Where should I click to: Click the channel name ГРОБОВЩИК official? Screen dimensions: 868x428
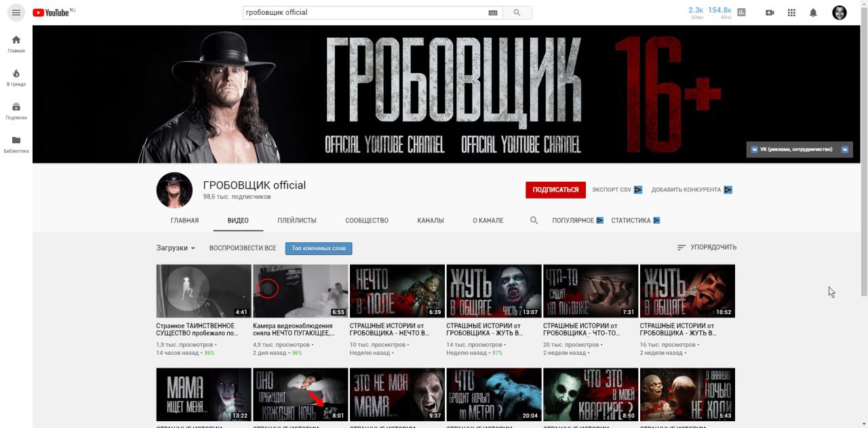tap(254, 185)
